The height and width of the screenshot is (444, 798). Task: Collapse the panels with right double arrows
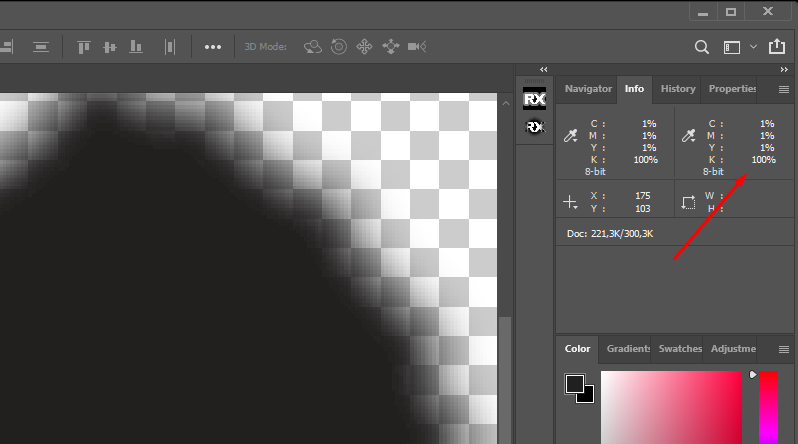[784, 69]
